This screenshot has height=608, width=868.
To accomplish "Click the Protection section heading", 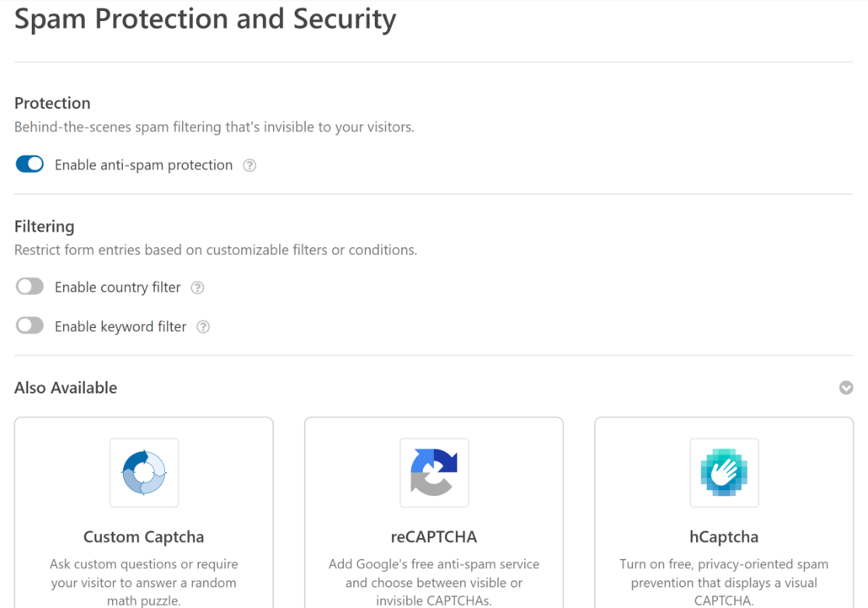I will tap(53, 103).
